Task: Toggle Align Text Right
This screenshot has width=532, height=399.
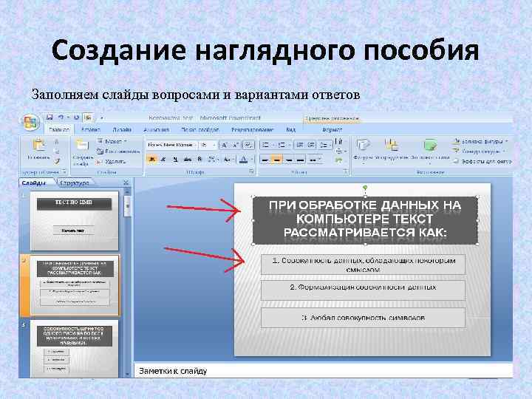Action: coord(289,159)
